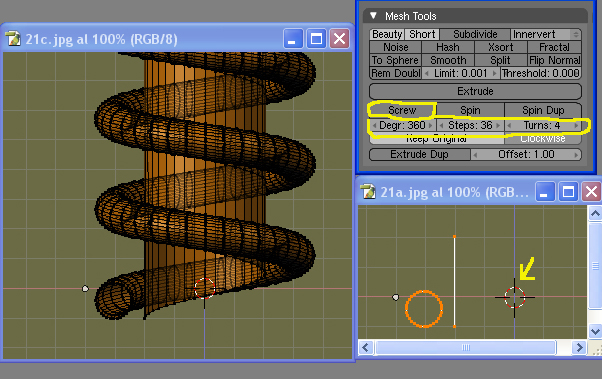Click the Degr: 360 field
The height and width of the screenshot is (379, 602).
pyautogui.click(x=402, y=126)
